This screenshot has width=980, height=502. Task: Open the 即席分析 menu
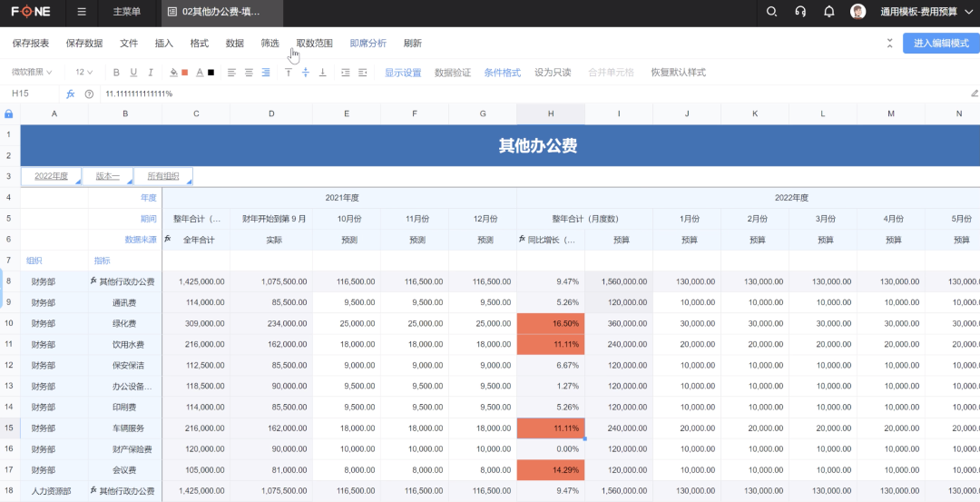[x=368, y=44]
